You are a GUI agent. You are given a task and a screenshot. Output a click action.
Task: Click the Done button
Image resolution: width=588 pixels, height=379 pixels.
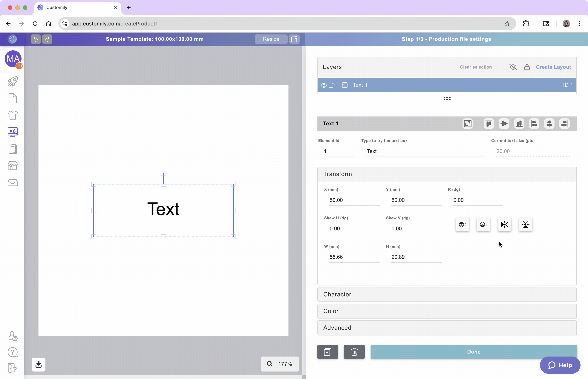coord(473,352)
